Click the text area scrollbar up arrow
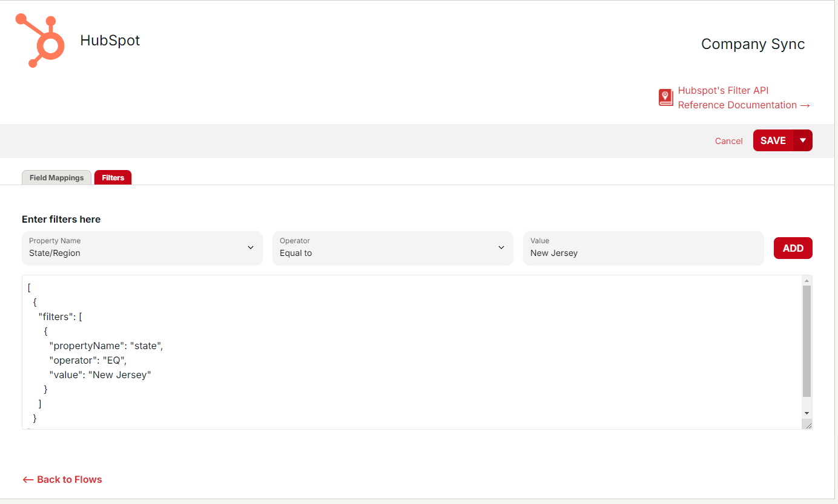Viewport: 838px width, 504px height. pyautogui.click(x=807, y=281)
